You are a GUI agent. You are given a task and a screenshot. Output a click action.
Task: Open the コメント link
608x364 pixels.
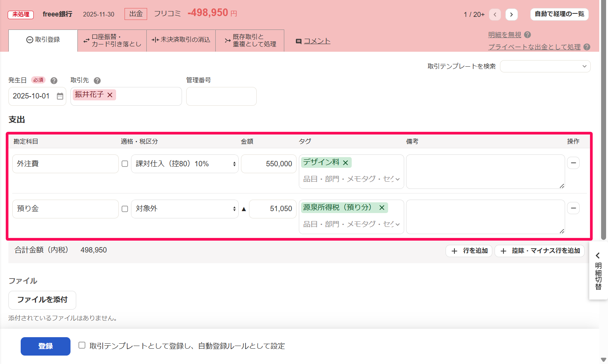coord(317,41)
